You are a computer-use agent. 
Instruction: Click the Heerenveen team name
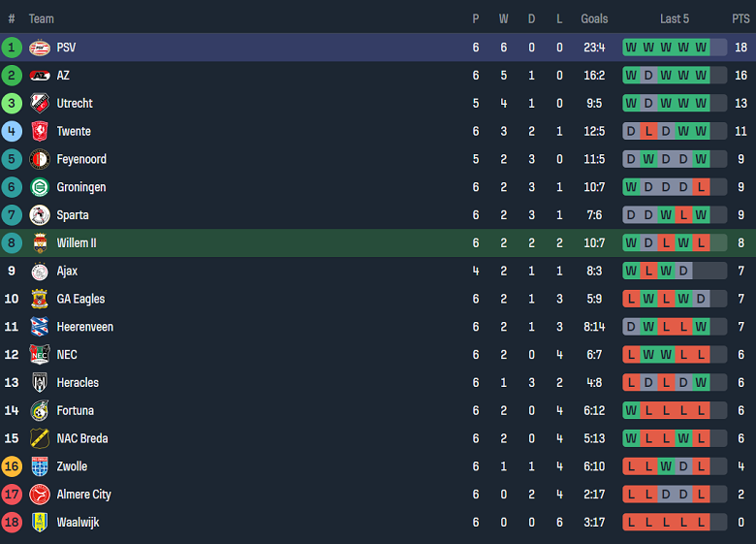84,327
